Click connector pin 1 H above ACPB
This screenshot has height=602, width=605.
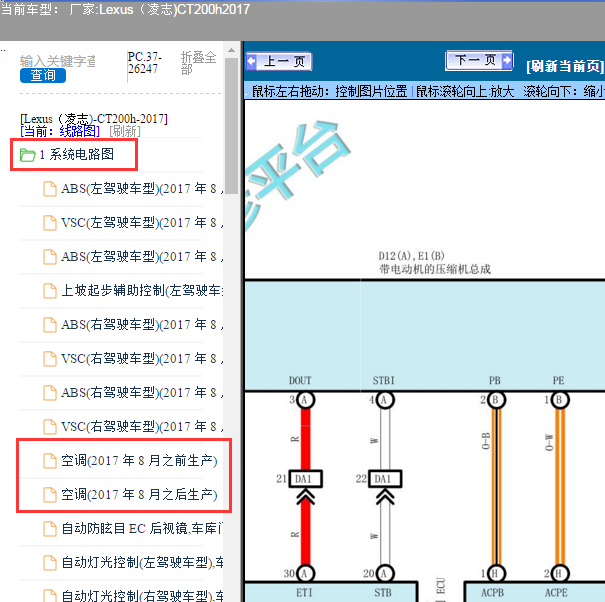[x=495, y=573]
